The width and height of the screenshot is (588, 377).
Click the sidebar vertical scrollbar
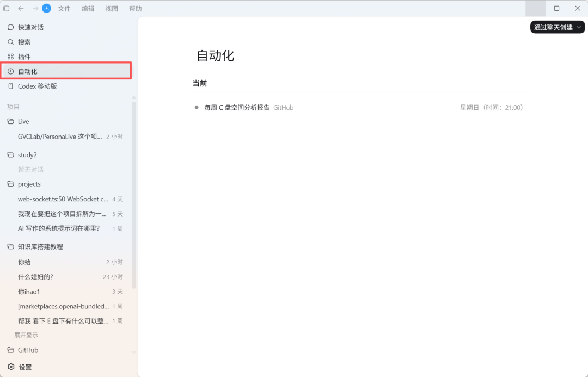pyautogui.click(x=134, y=195)
